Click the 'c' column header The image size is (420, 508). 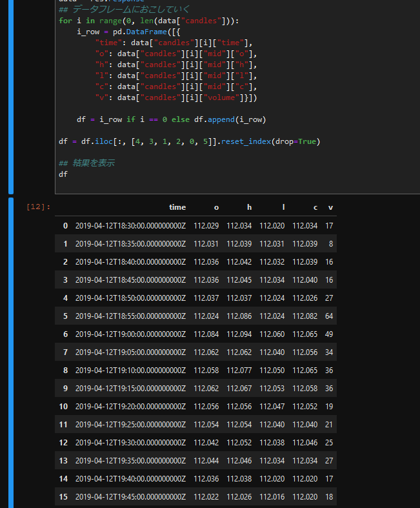pyautogui.click(x=315, y=207)
